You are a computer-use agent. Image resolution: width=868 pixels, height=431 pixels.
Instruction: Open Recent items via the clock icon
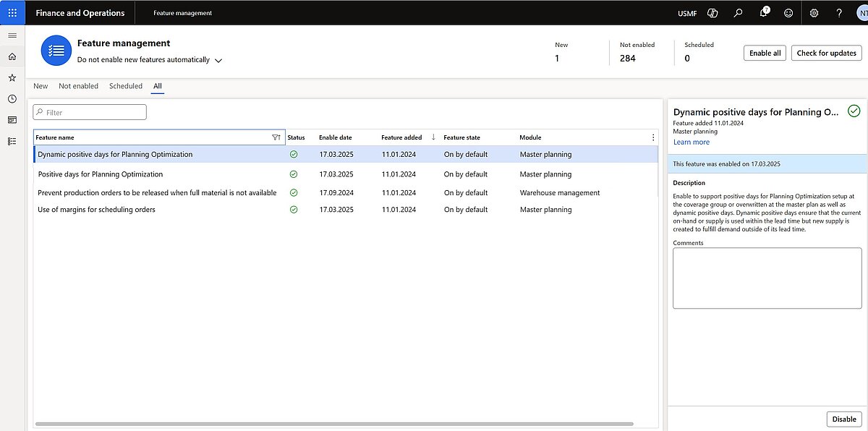(12, 98)
